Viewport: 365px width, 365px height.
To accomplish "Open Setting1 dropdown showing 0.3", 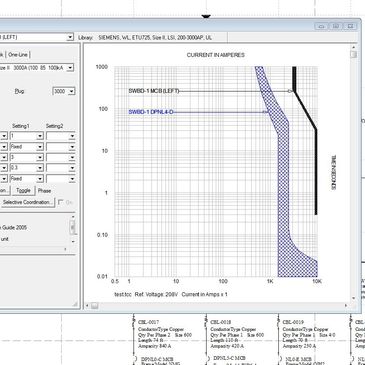I will (x=40, y=168).
